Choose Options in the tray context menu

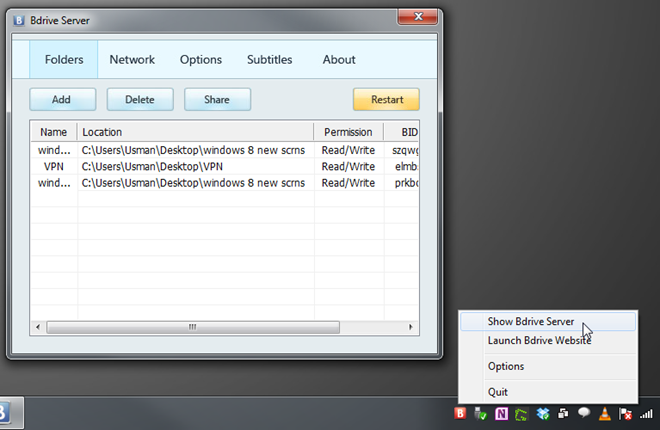(548, 366)
